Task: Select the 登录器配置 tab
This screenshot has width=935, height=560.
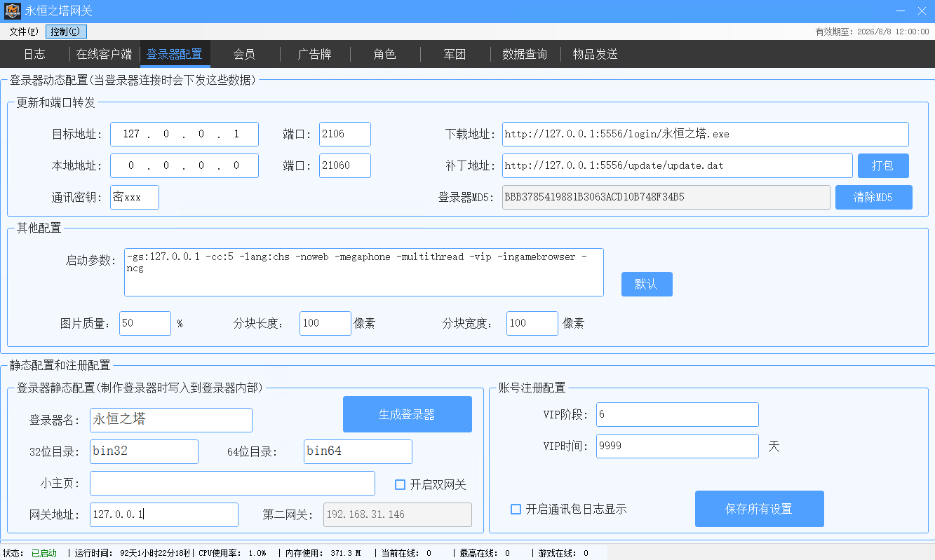Action: (174, 54)
